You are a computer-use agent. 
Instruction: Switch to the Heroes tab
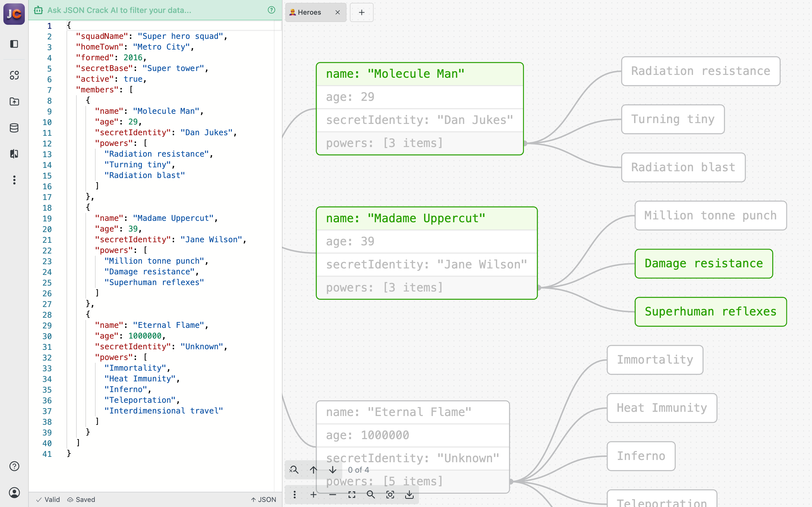pyautogui.click(x=309, y=12)
